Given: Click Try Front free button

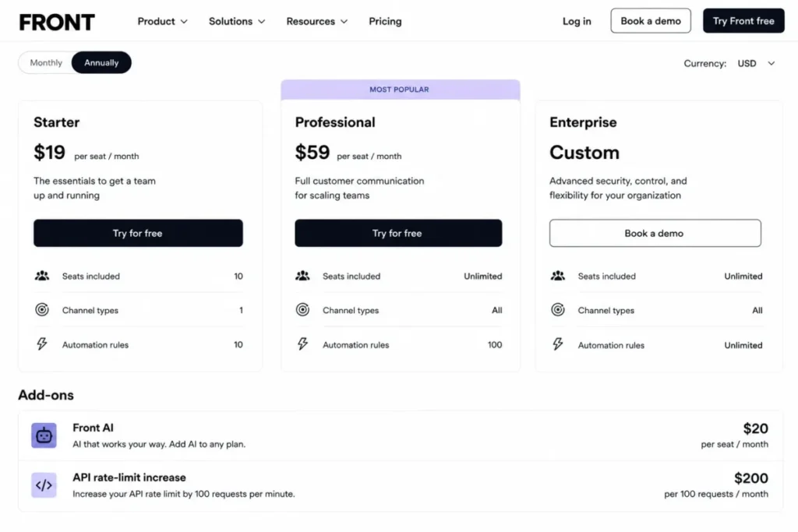Looking at the screenshot, I should pyautogui.click(x=743, y=21).
